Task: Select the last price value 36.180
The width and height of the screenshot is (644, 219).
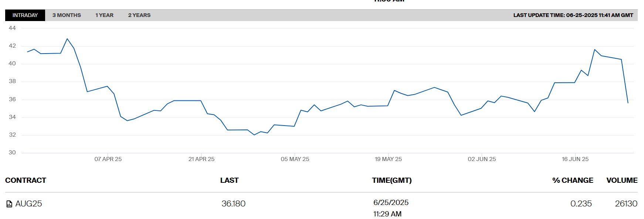Action: 233,204
